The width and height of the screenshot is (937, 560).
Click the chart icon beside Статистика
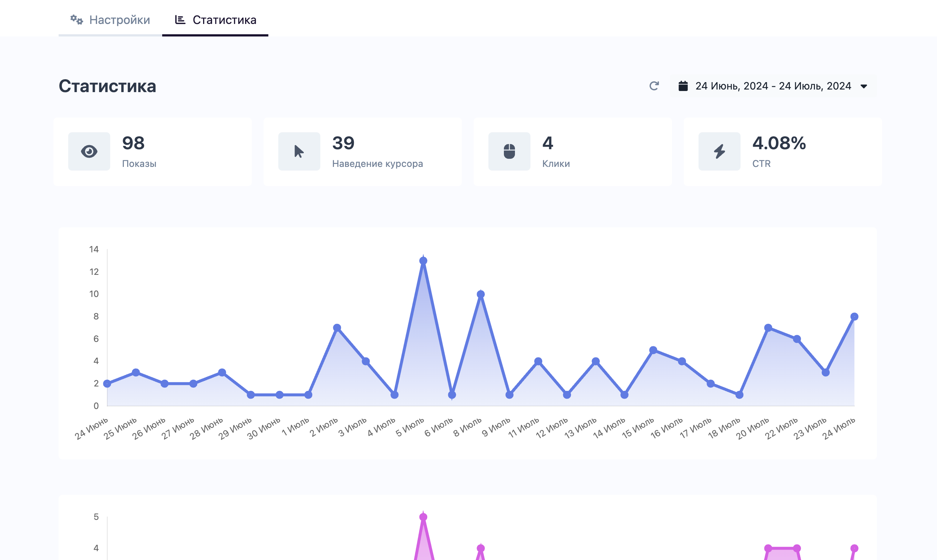(x=180, y=20)
